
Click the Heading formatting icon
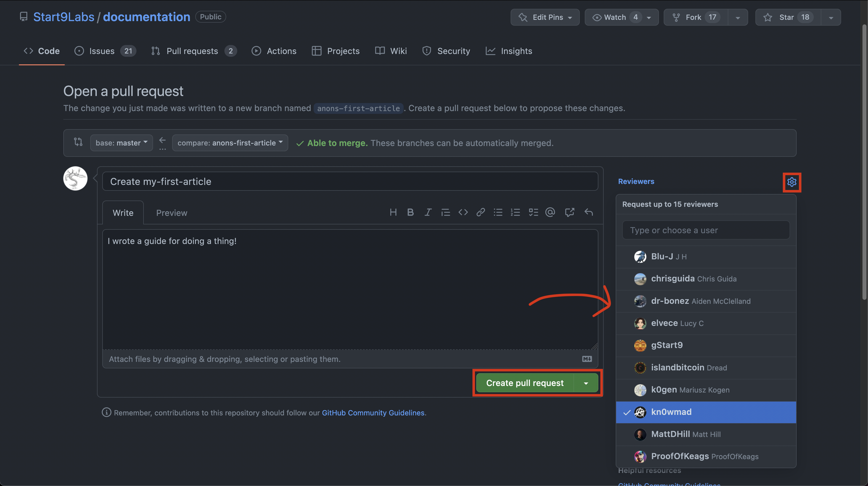click(393, 212)
